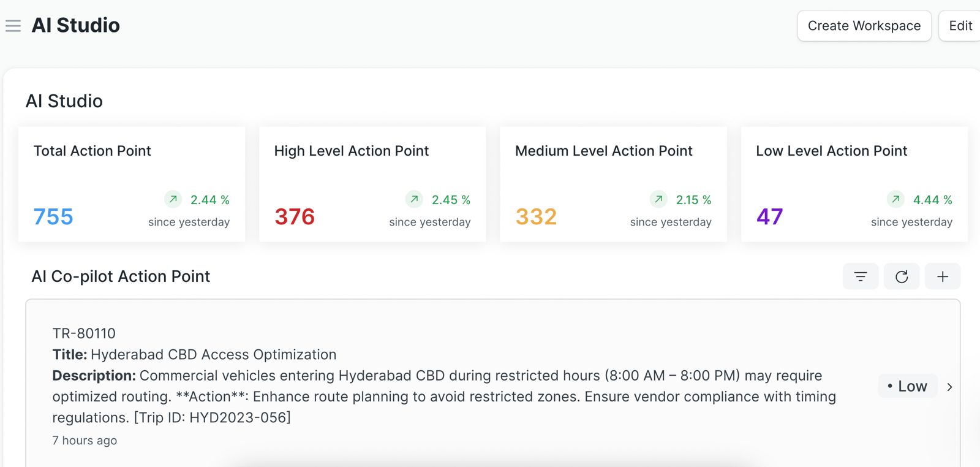The width and height of the screenshot is (980, 467).
Task: Click the Create Workspace button
Action: click(x=864, y=26)
